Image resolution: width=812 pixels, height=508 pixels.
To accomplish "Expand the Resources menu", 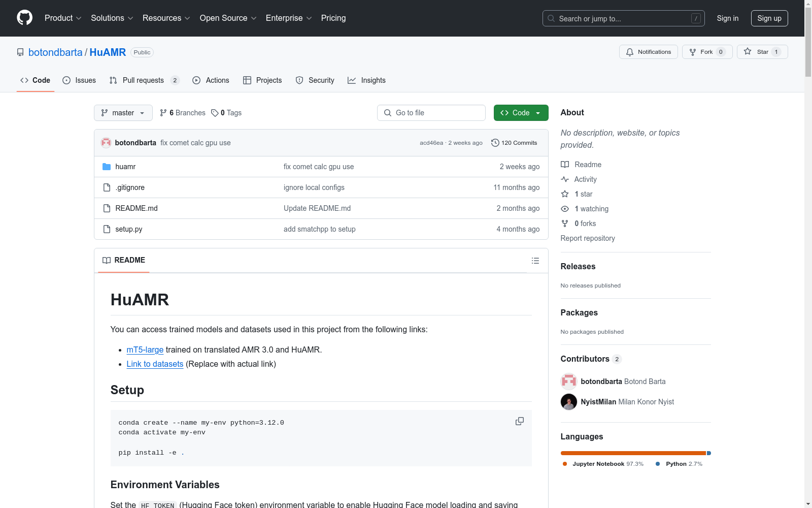I will tap(166, 18).
